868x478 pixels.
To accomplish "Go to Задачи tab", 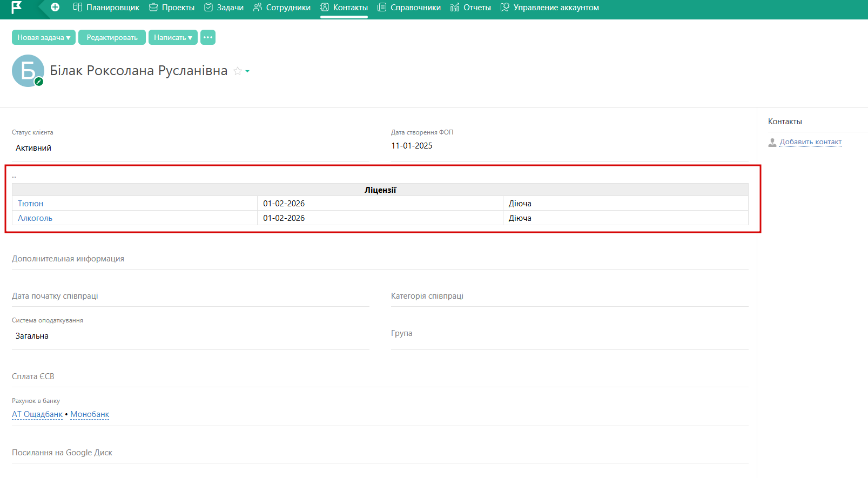I will pos(224,8).
